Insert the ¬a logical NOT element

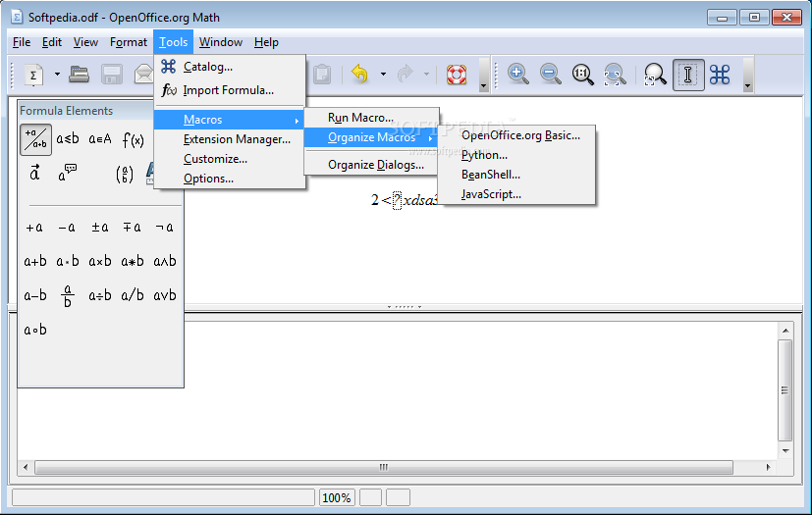click(x=164, y=228)
